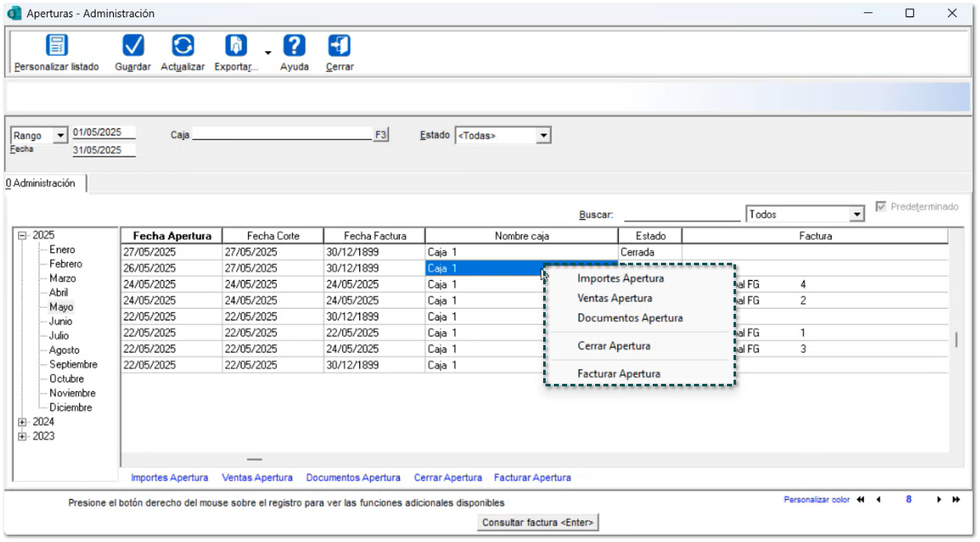Choose Cerrar Apertura from context menu
This screenshot has width=980, height=542.
[613, 346]
